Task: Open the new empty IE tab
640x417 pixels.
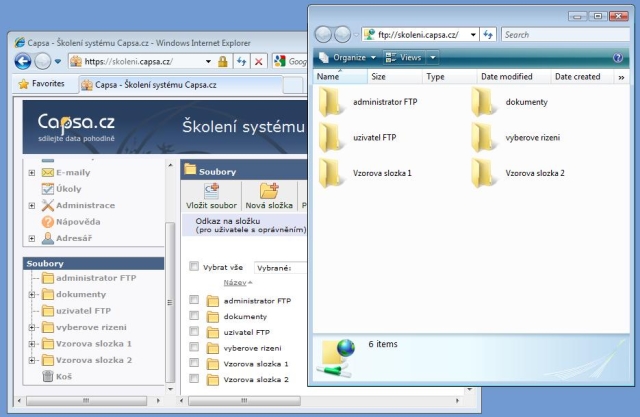Action: [293, 85]
